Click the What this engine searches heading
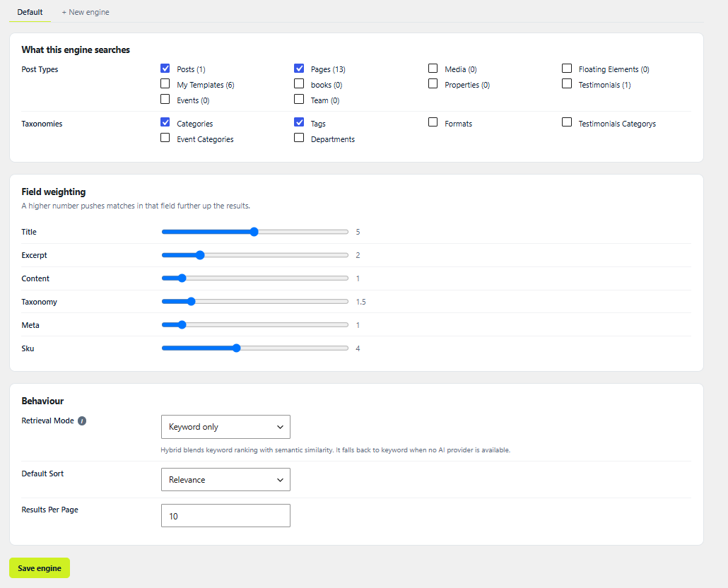 [76, 49]
